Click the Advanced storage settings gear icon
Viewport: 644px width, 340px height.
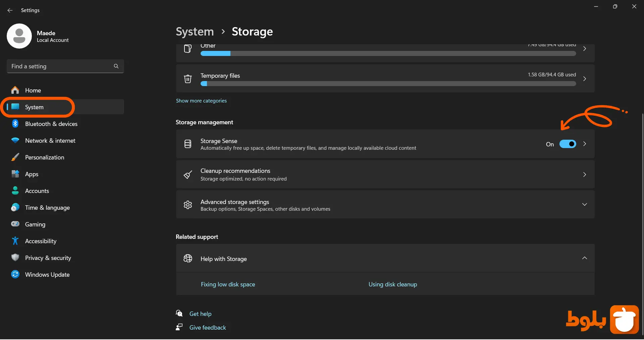(188, 205)
